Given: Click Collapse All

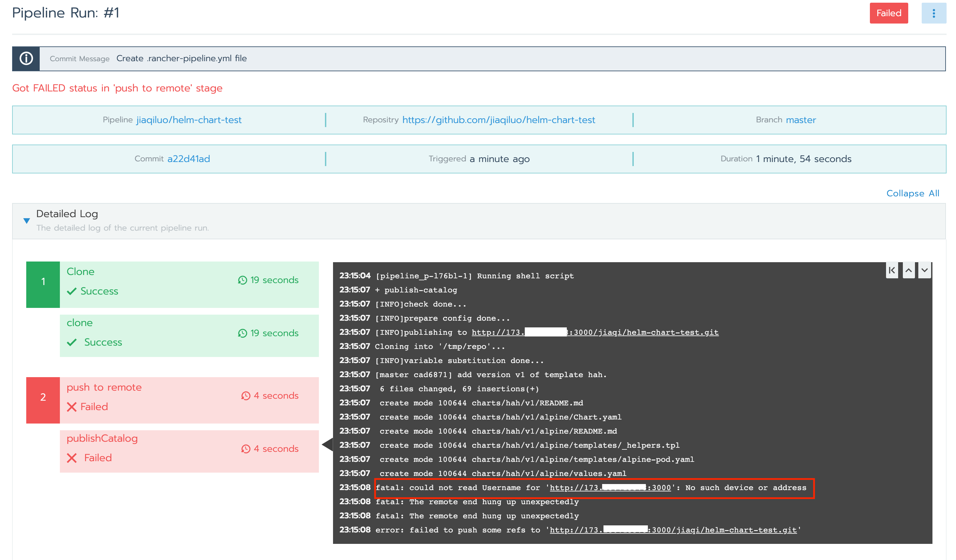Looking at the screenshot, I should pos(913,193).
